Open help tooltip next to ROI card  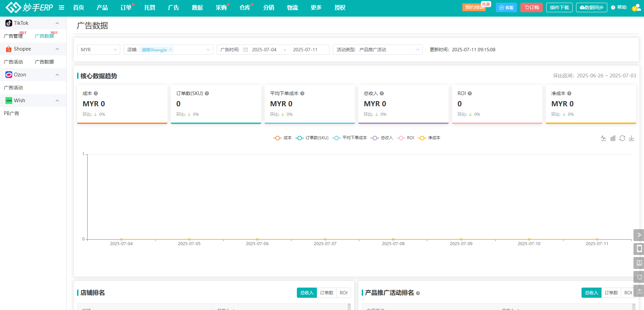[x=470, y=93]
